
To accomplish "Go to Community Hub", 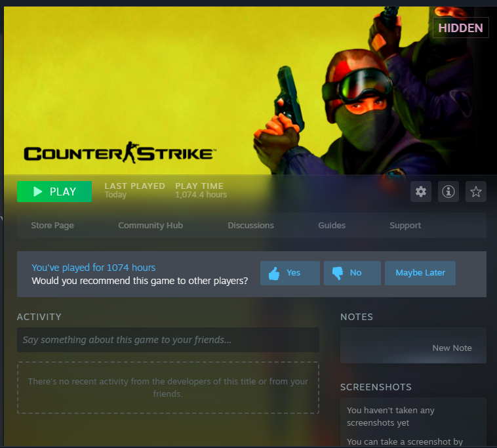I will click(x=150, y=226).
